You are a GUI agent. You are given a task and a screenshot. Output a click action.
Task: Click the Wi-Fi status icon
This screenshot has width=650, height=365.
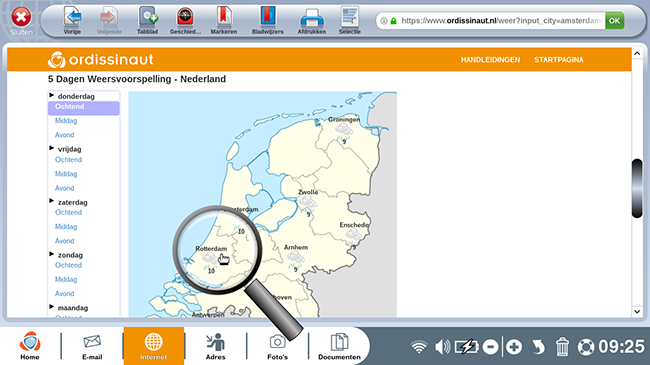point(419,347)
